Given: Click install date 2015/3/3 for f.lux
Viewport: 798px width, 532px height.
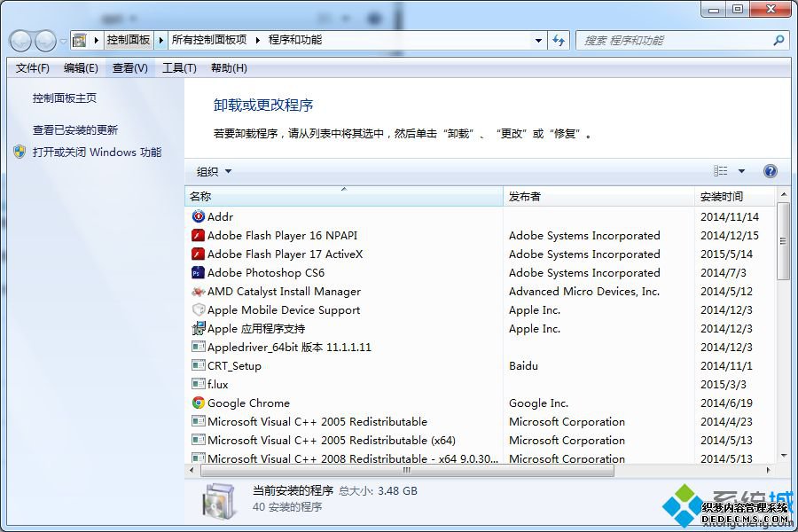Looking at the screenshot, I should click(724, 384).
